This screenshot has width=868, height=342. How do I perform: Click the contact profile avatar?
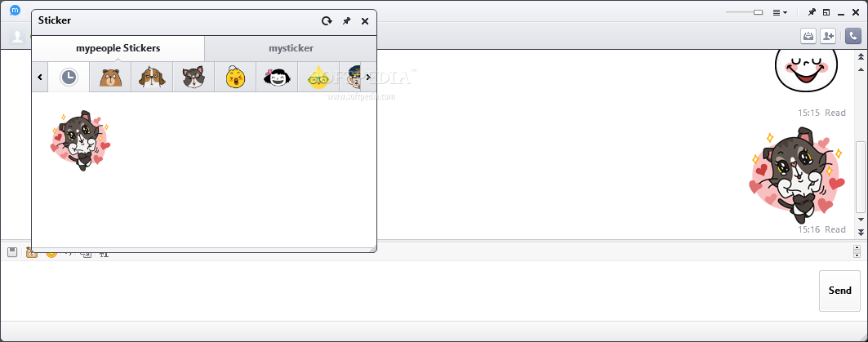point(18,37)
